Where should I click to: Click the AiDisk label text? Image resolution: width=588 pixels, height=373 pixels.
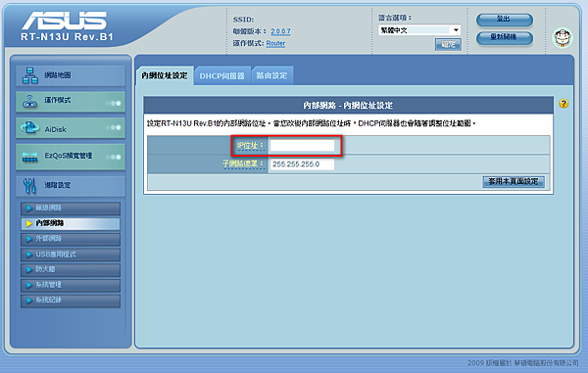pyautogui.click(x=55, y=129)
